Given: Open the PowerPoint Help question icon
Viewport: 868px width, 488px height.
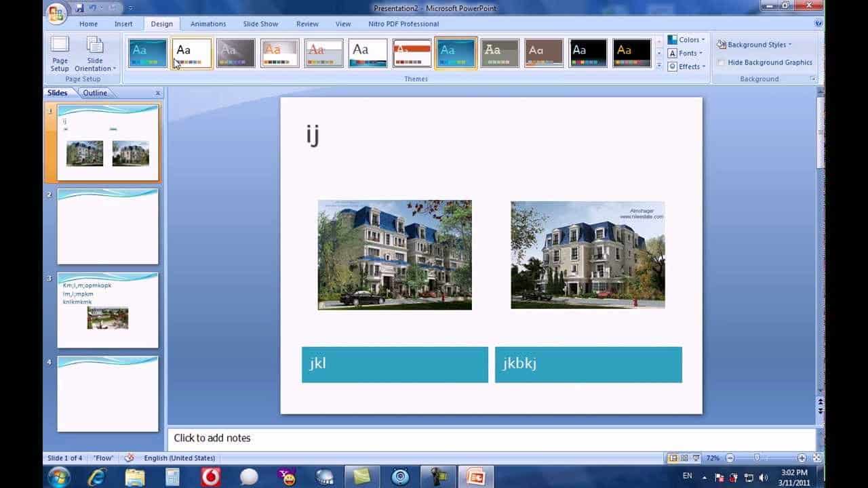Looking at the screenshot, I should coord(818,23).
